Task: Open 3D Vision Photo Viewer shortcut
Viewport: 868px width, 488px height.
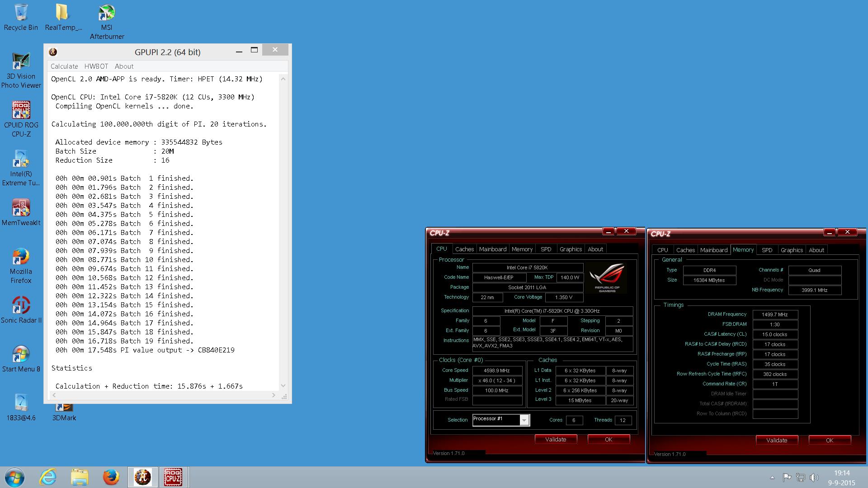Action: tap(21, 70)
